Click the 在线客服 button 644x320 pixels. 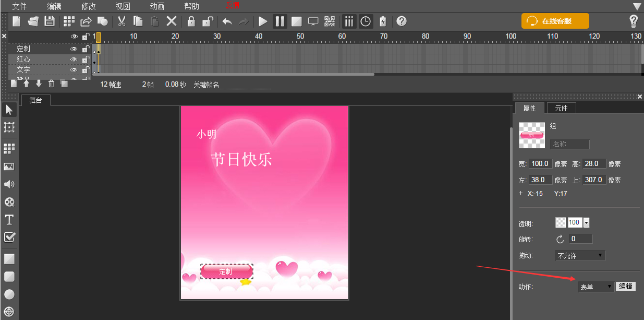[x=554, y=21]
